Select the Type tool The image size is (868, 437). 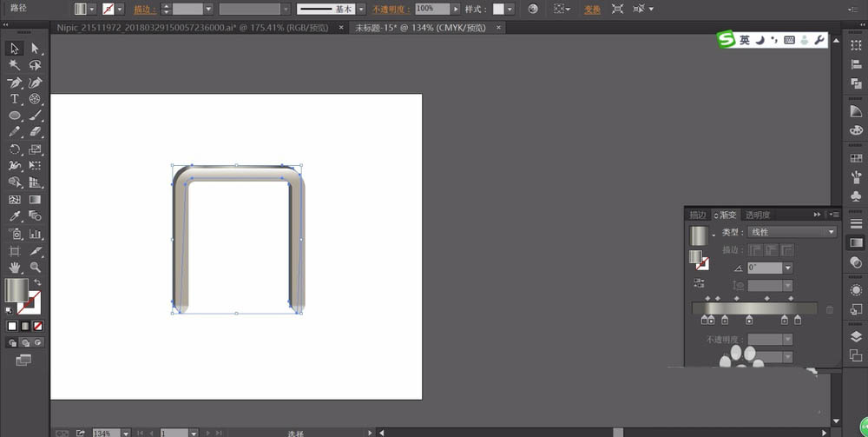(x=15, y=99)
